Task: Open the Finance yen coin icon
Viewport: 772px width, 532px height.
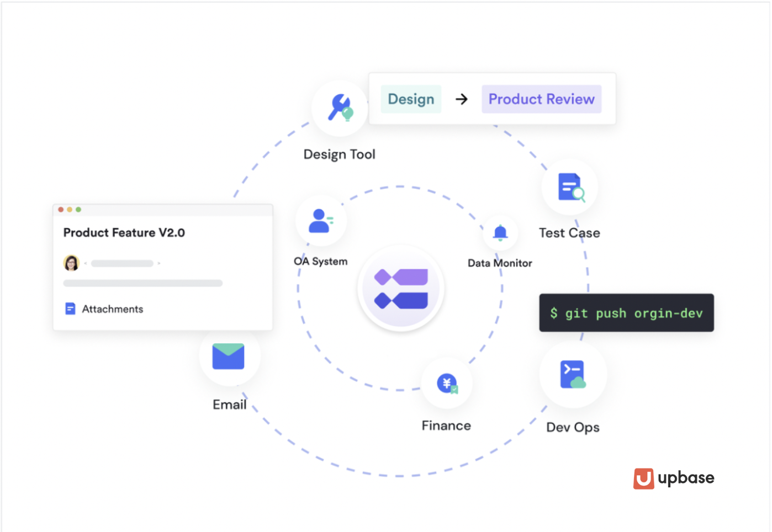Action: 447,384
